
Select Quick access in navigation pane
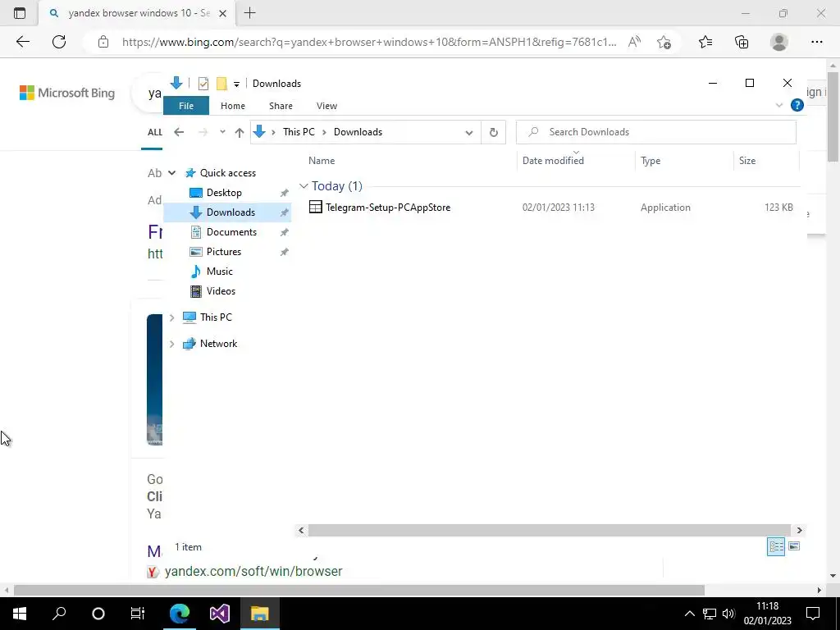pos(228,173)
